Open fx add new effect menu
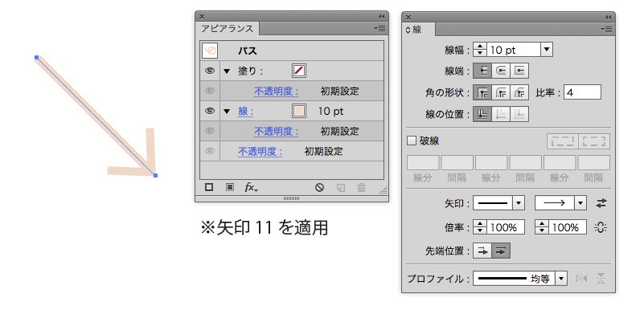The image size is (644, 310). click(251, 188)
